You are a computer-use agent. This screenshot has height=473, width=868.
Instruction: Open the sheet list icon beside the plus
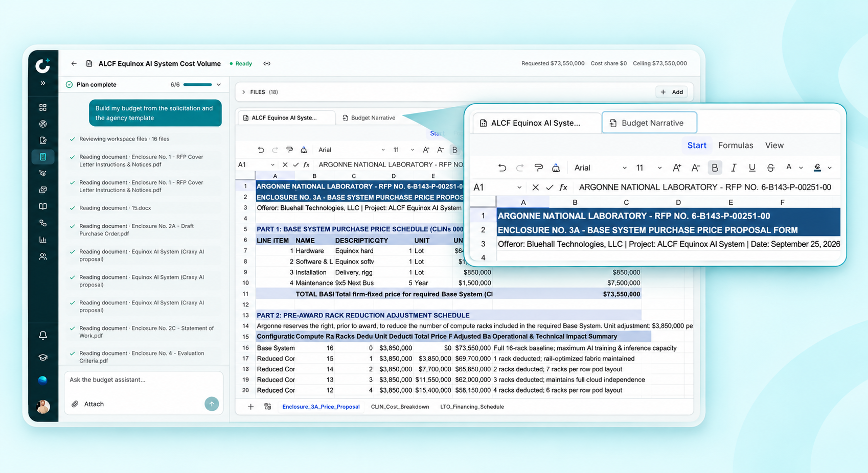click(x=268, y=407)
